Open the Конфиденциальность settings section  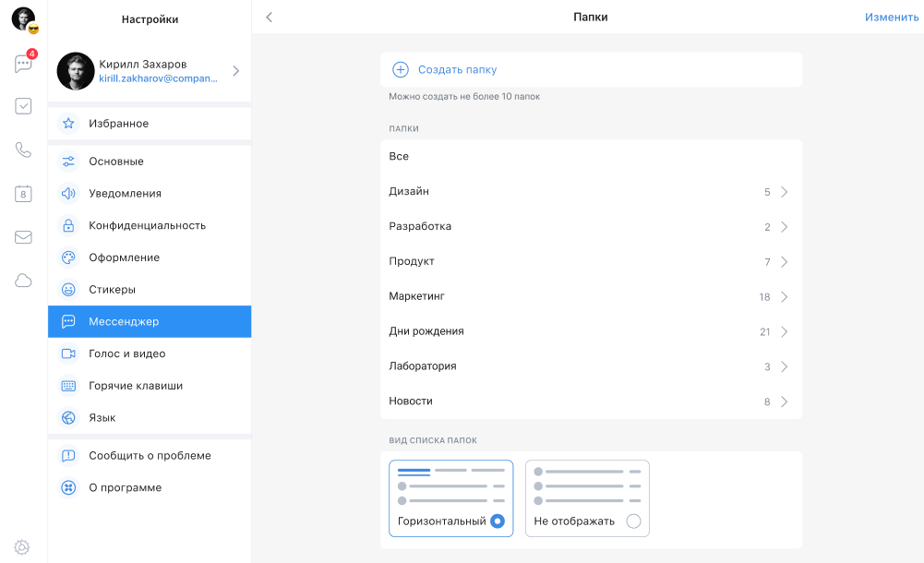click(x=147, y=225)
